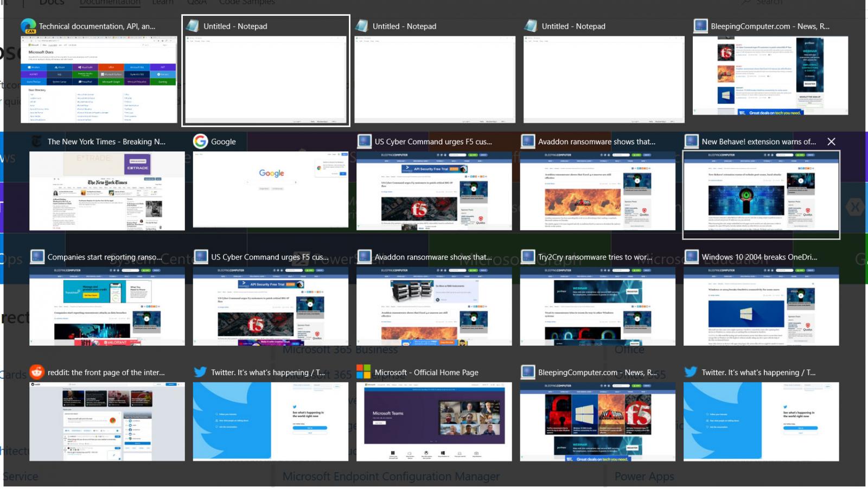The image size is (868, 489).
Task: Click the reddit alien icon
Action: click(37, 372)
